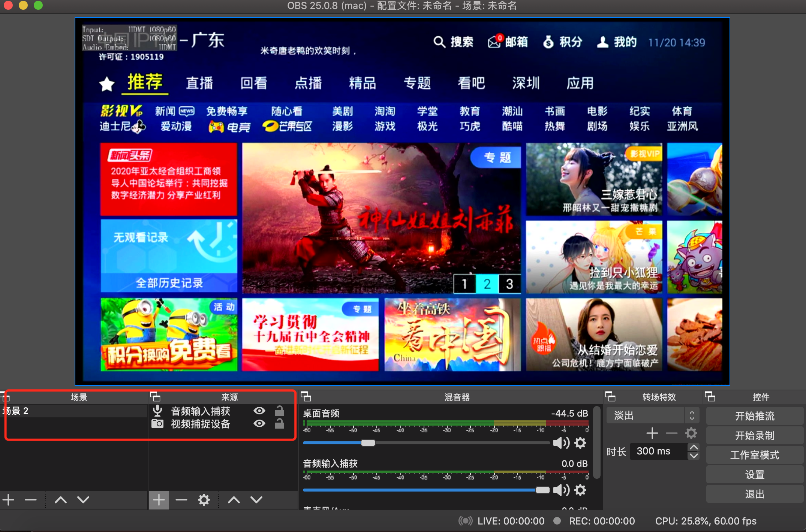Click carousel page indicator 3

click(509, 284)
